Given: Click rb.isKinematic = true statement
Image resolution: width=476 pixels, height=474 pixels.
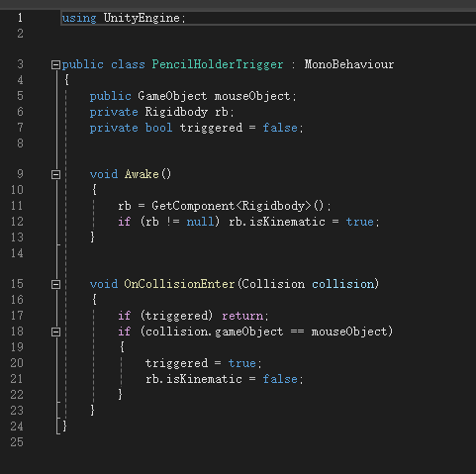Looking at the screenshot, I should [304, 222].
